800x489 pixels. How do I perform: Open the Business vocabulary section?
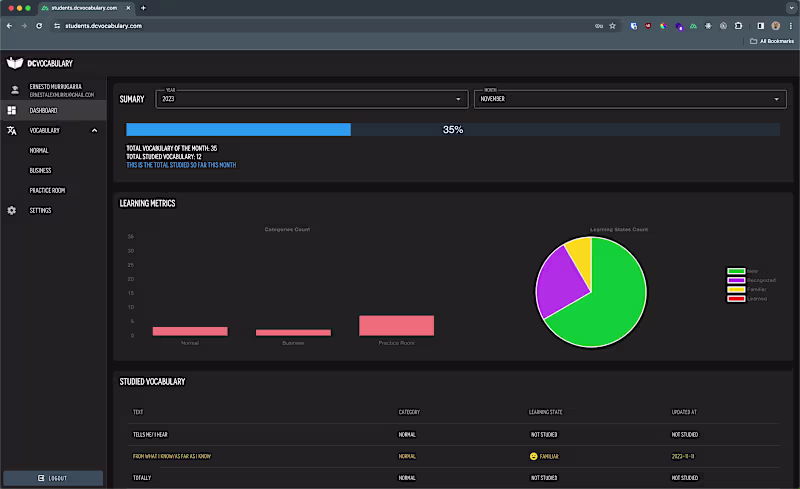pyautogui.click(x=41, y=170)
